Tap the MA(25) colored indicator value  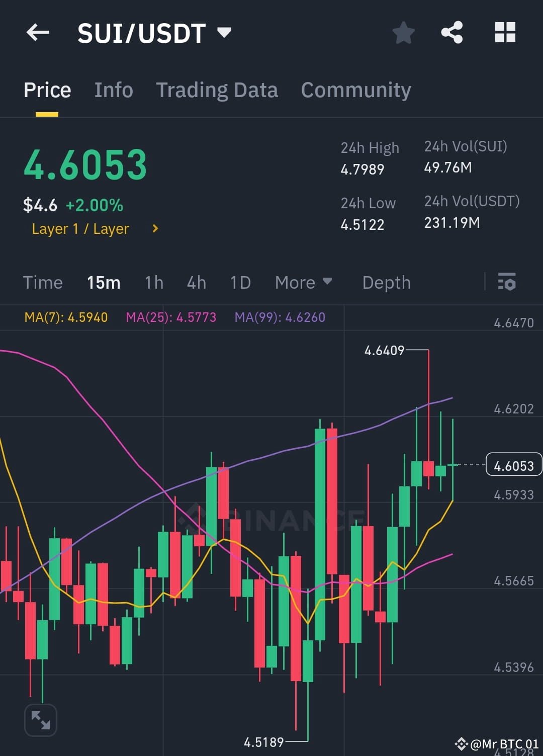point(170,317)
